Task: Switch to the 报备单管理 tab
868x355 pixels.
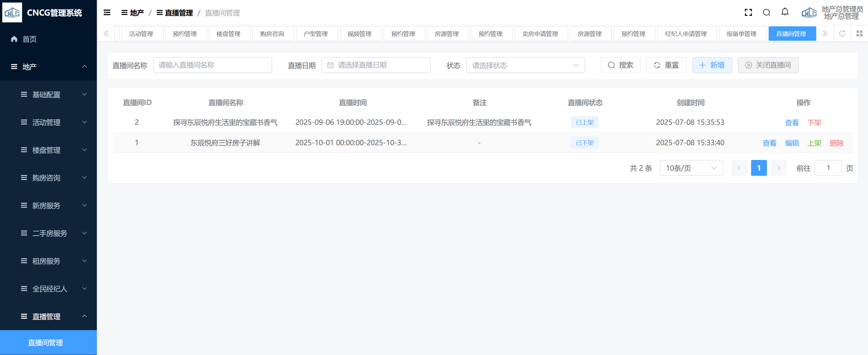Action: click(x=741, y=34)
